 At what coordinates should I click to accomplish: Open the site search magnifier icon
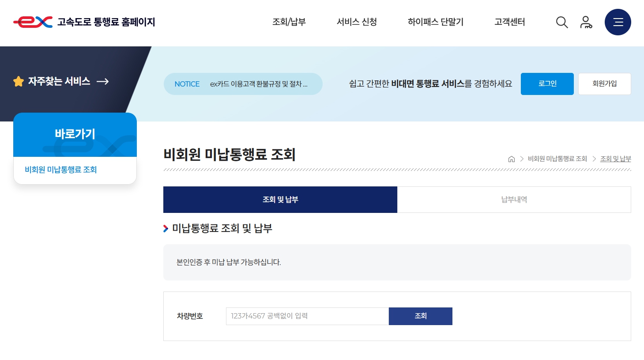[x=561, y=22]
